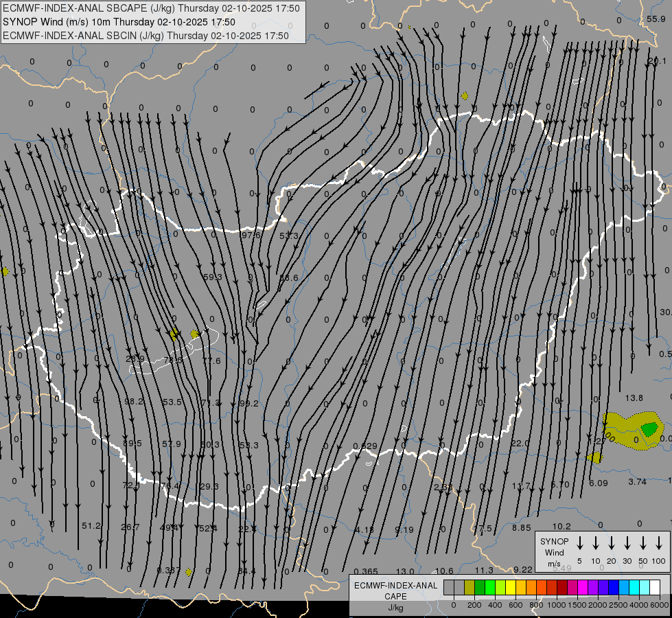The image size is (672, 618).
Task: Click the 76.4 value on the map
Action: point(170,486)
